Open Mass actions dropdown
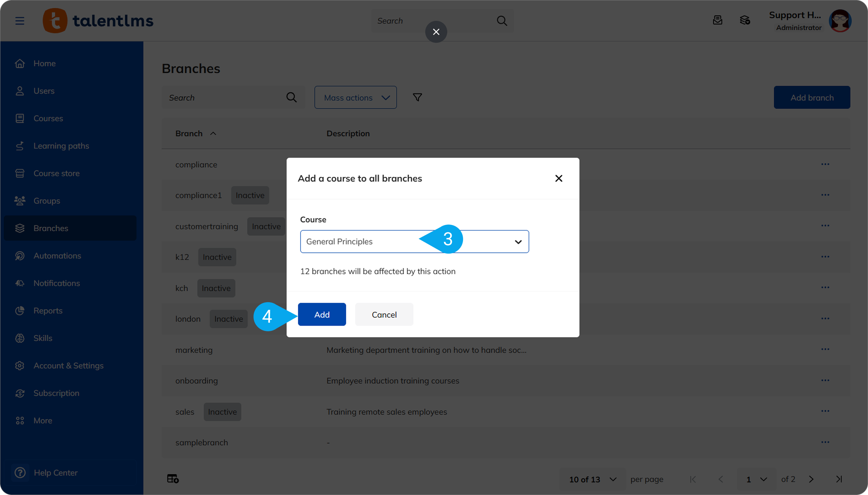868x495 pixels. 355,97
